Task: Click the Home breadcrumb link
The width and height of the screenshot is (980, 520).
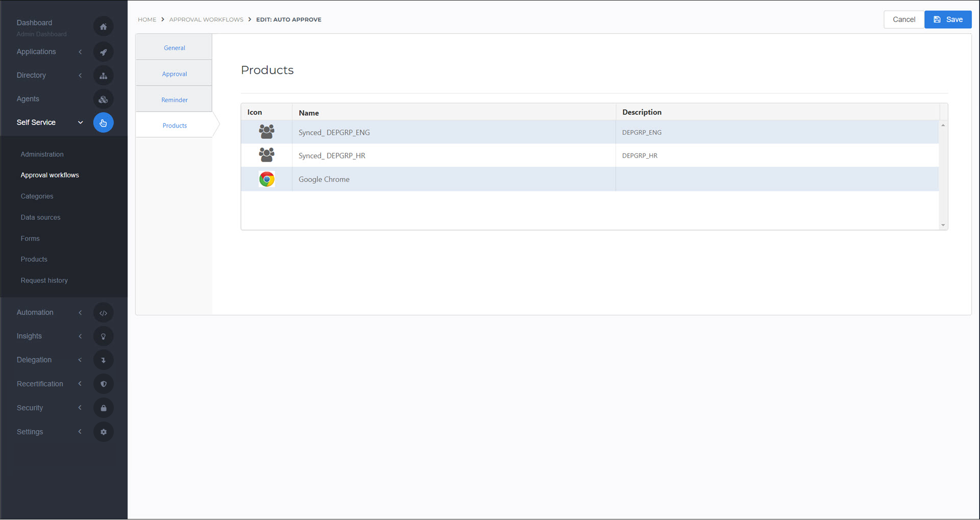Action: tap(147, 19)
